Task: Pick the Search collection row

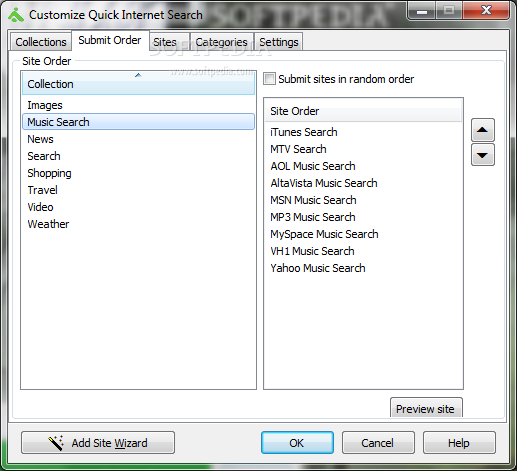Action: 138,156
